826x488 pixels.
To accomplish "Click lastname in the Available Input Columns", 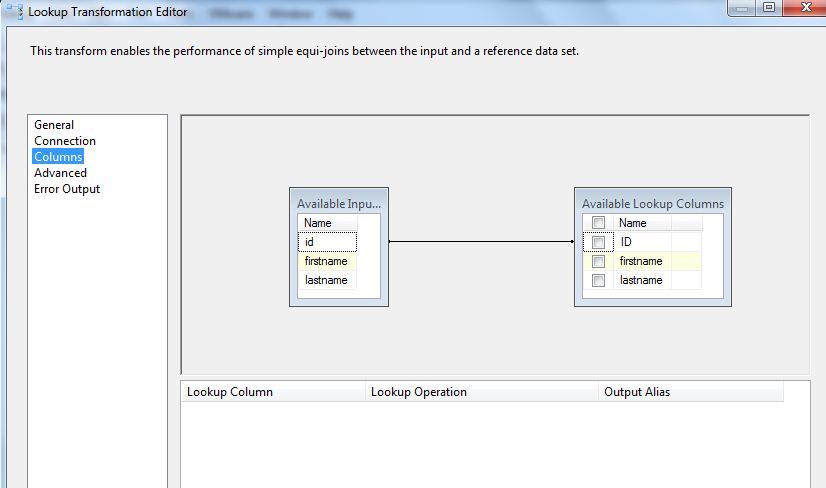I will 327,280.
